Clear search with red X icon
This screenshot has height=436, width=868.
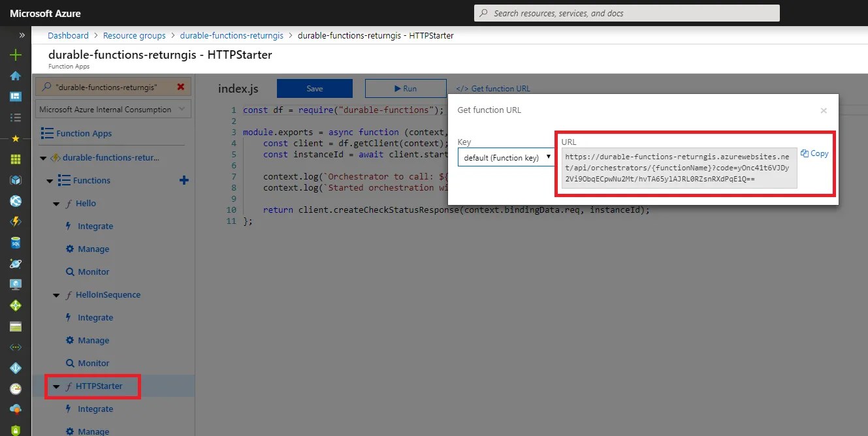coord(181,87)
